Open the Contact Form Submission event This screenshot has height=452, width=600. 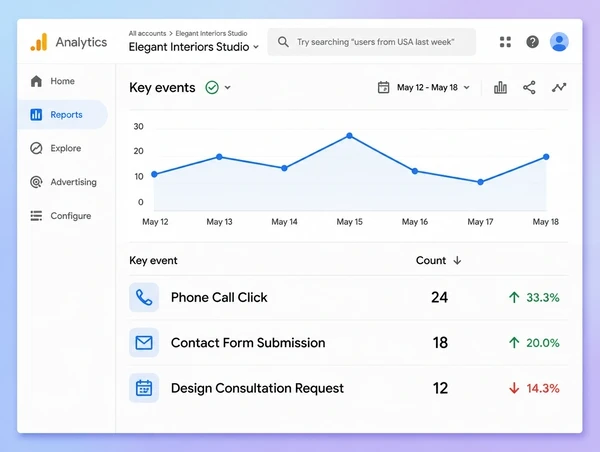click(248, 343)
